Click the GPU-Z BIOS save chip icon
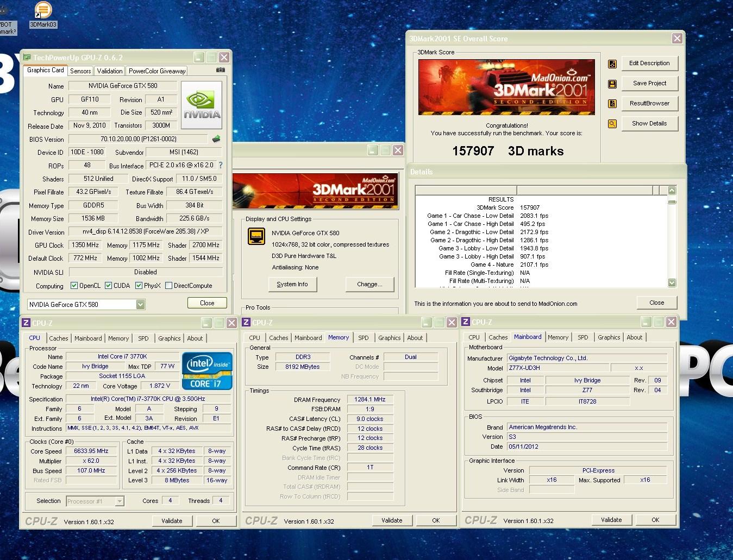 pyautogui.click(x=216, y=139)
